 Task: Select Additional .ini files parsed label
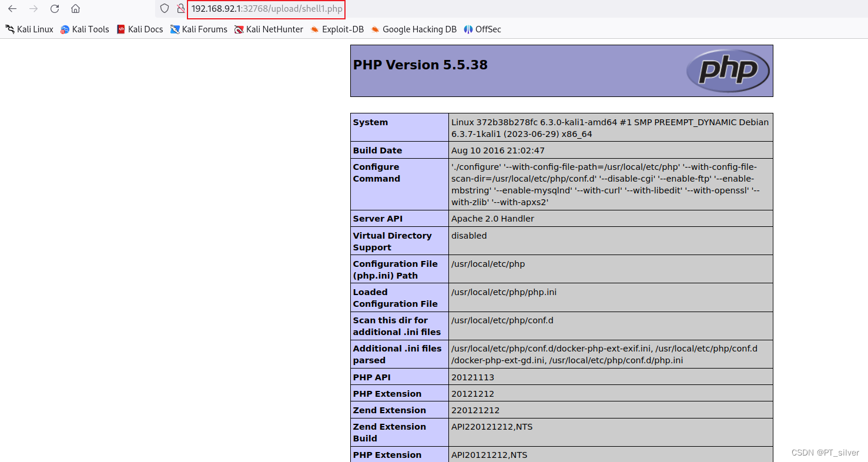(397, 354)
